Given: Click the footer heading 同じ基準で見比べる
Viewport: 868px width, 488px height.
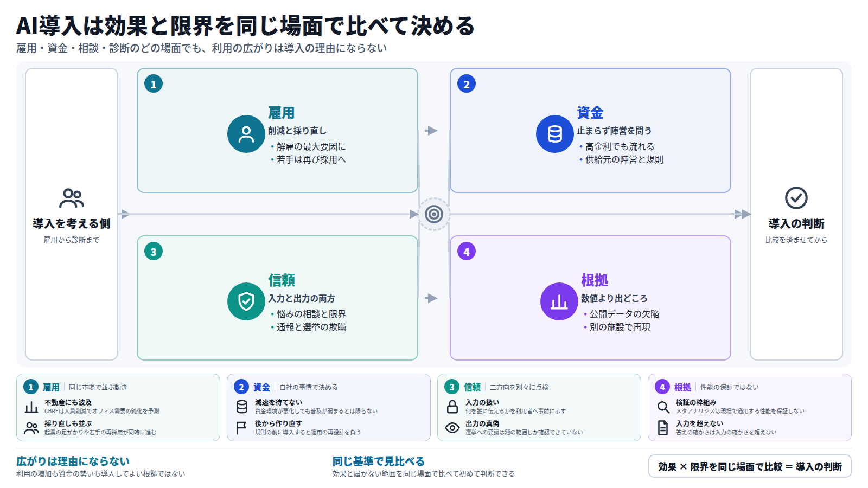Looking at the screenshot, I should click(379, 461).
